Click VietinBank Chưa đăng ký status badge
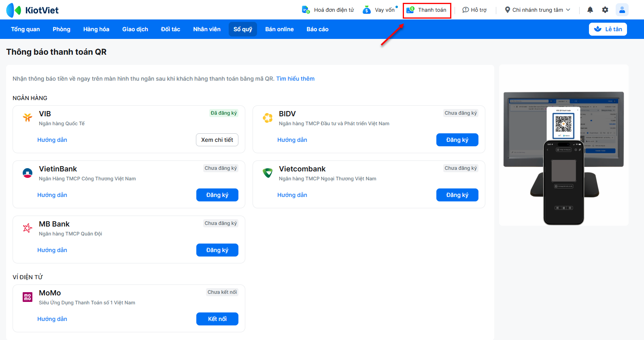The image size is (644, 340). tap(221, 168)
